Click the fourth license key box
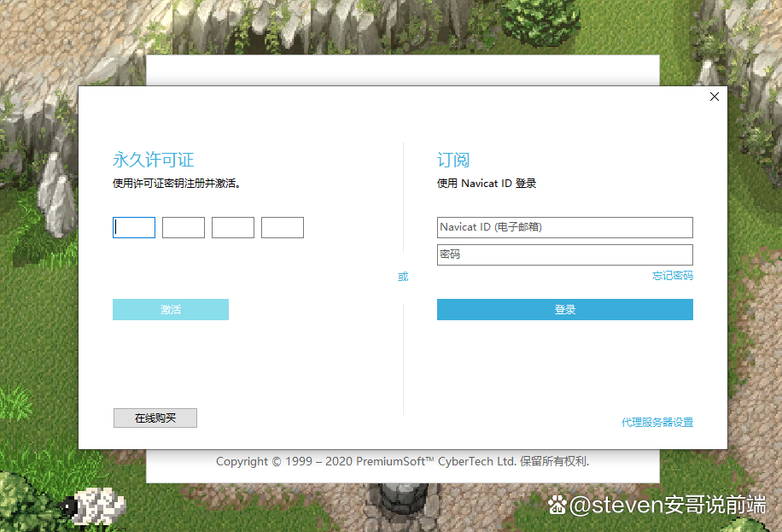This screenshot has height=532, width=782. 283,228
